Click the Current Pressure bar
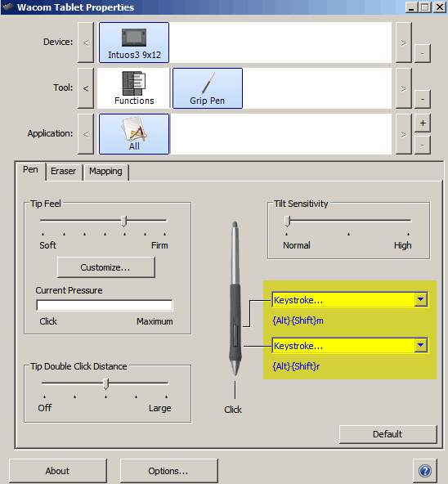 [x=105, y=305]
